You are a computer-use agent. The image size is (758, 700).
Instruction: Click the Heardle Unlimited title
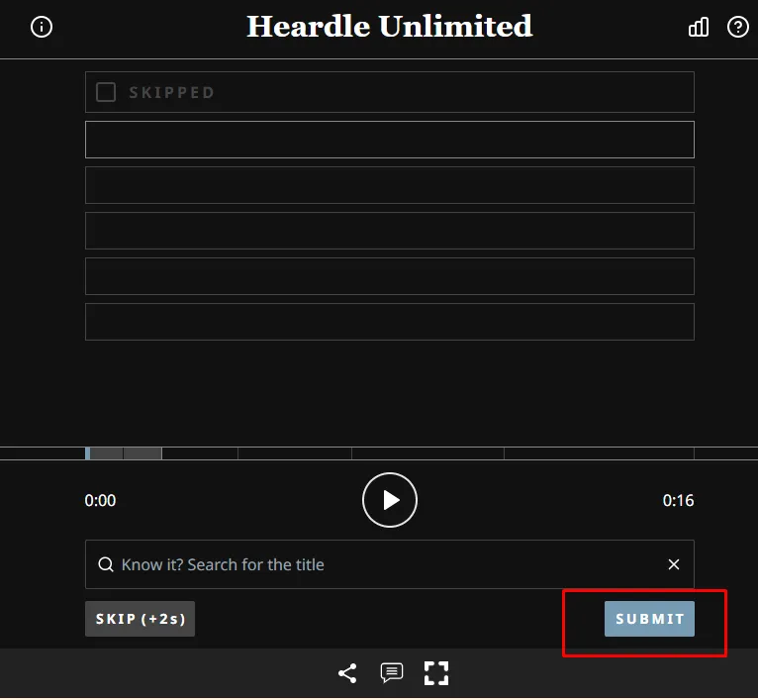pos(390,26)
